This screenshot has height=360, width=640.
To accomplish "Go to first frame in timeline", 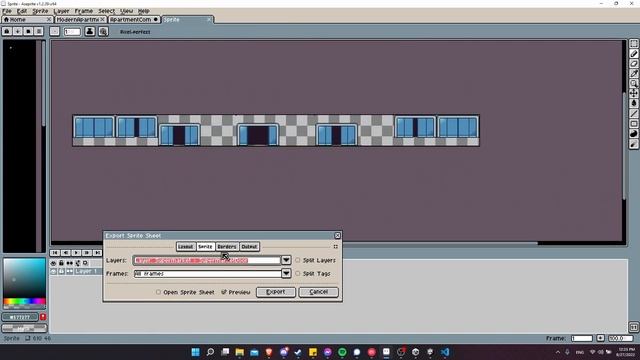I will pyautogui.click(x=55, y=253).
